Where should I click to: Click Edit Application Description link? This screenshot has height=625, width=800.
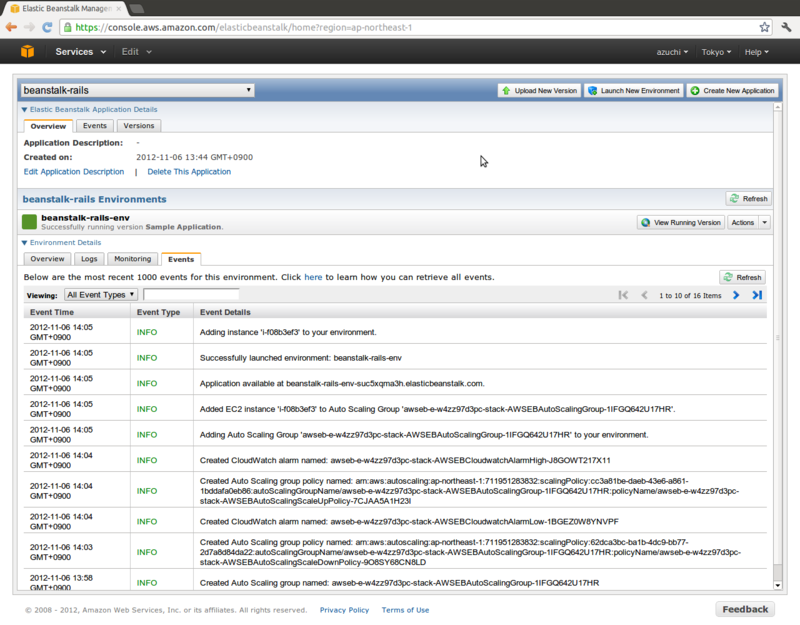point(74,171)
